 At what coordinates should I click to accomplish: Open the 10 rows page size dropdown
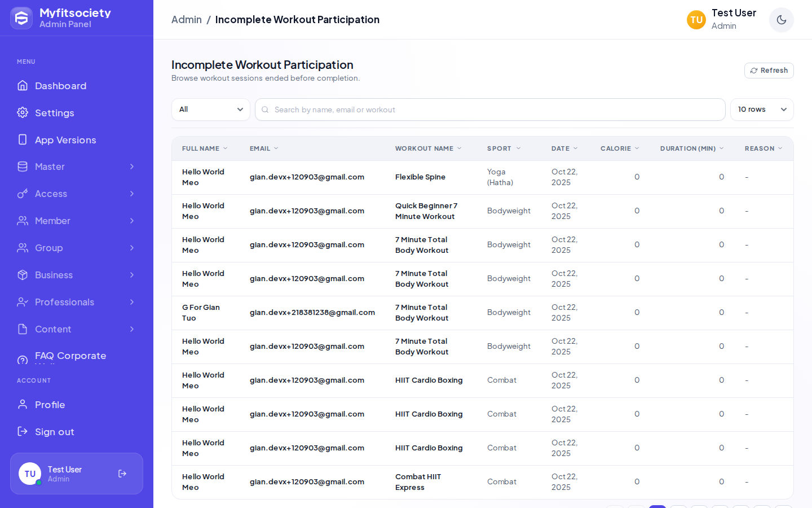[x=762, y=110]
